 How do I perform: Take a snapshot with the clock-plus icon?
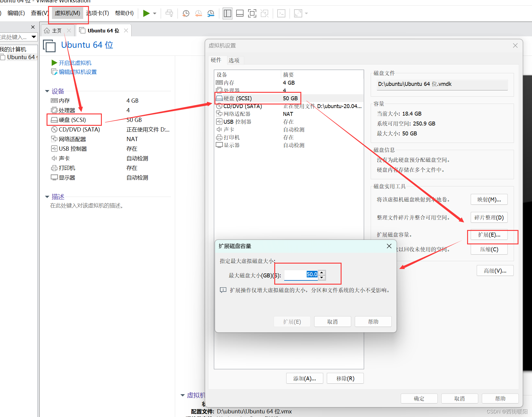coord(186,13)
